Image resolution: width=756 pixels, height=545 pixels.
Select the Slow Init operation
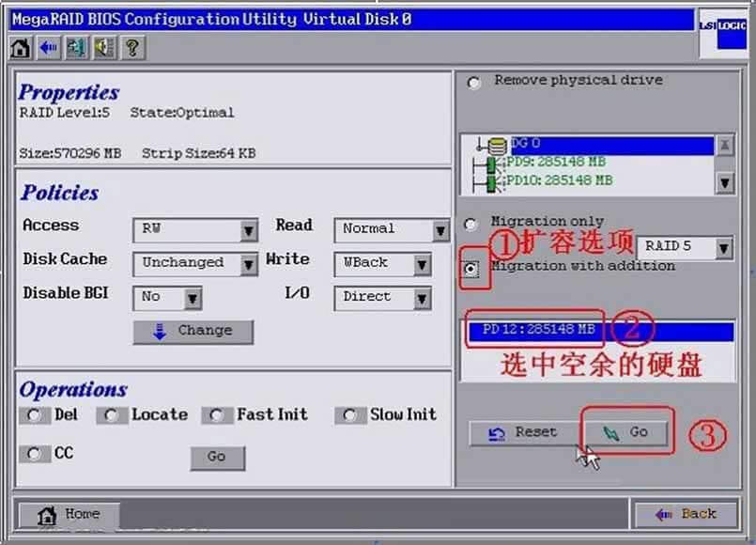click(x=350, y=415)
